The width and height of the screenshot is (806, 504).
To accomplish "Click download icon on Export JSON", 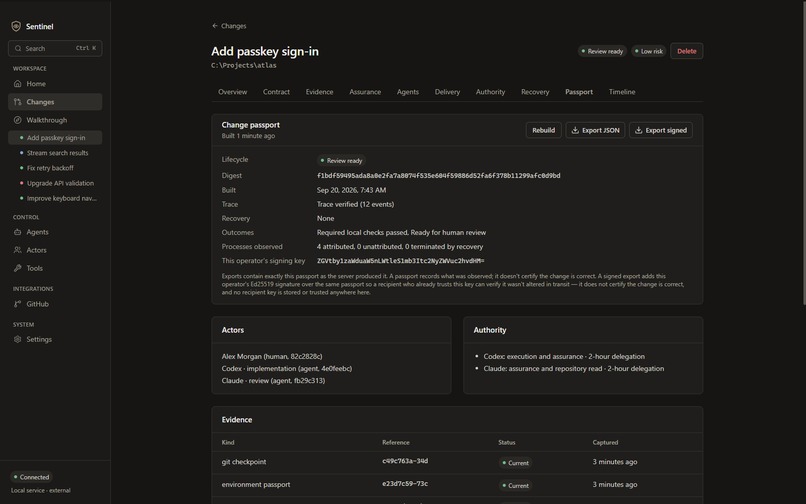I will (x=575, y=130).
